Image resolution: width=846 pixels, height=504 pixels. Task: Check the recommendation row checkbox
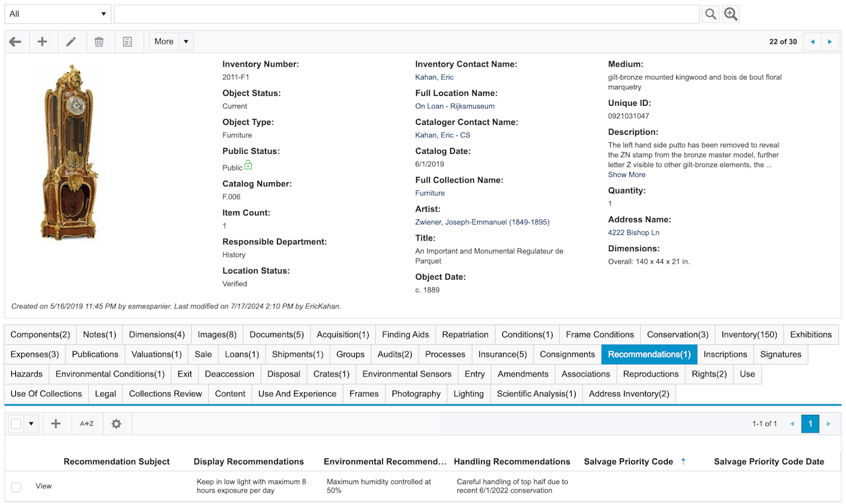point(17,487)
